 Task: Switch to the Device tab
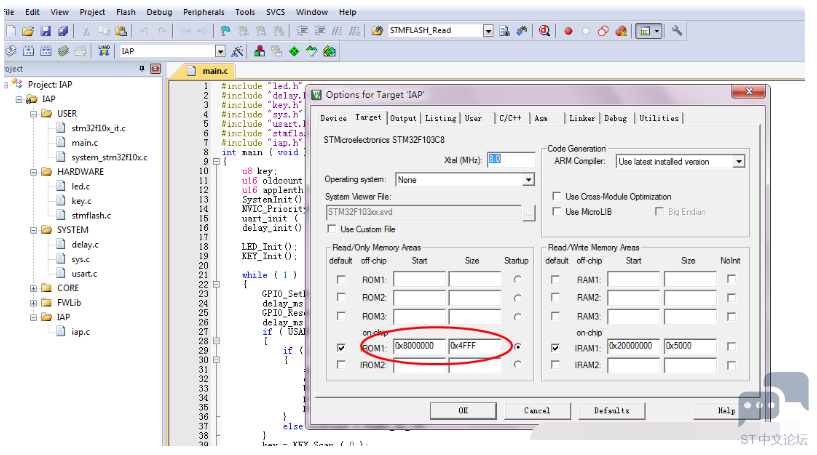(333, 118)
